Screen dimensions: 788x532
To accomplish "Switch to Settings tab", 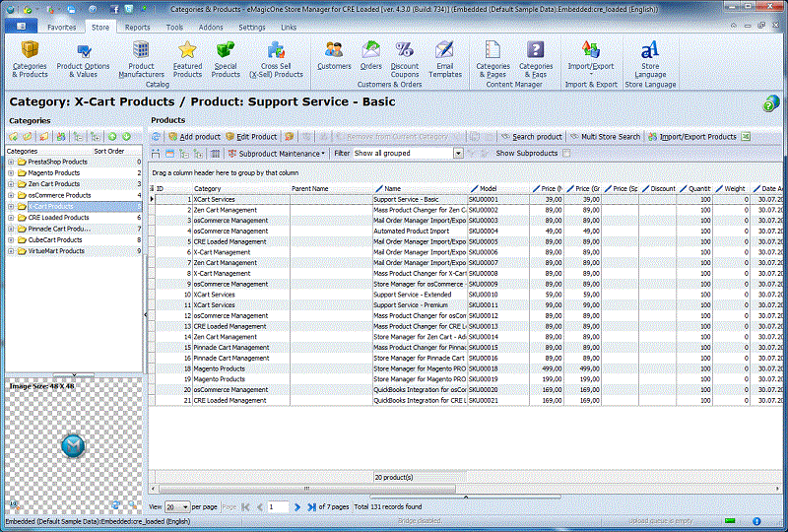I will click(x=252, y=28).
